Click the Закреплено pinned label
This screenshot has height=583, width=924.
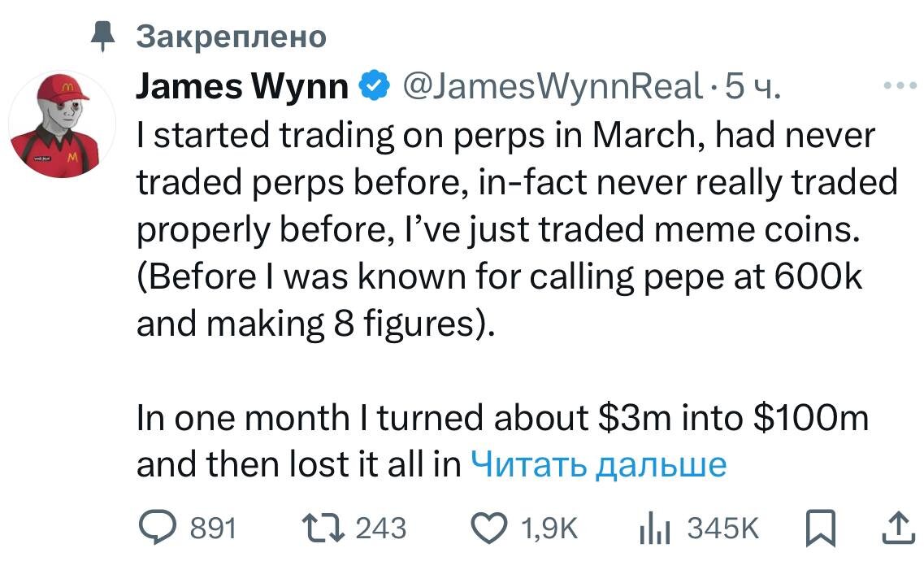(231, 37)
